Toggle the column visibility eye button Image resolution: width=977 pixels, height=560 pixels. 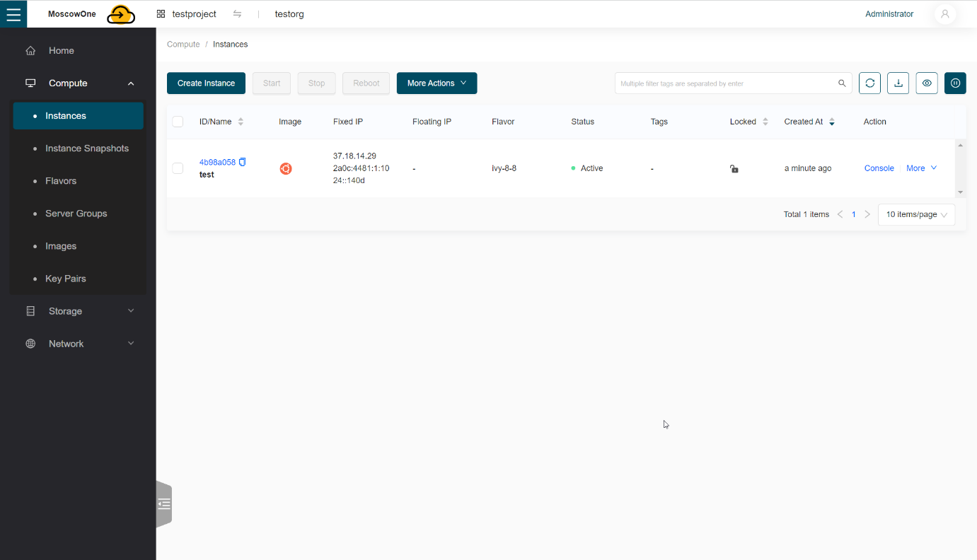coord(927,83)
